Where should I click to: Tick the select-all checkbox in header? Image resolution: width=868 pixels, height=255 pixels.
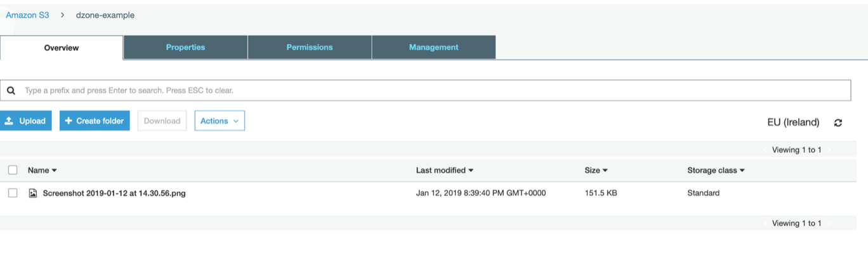(x=13, y=170)
